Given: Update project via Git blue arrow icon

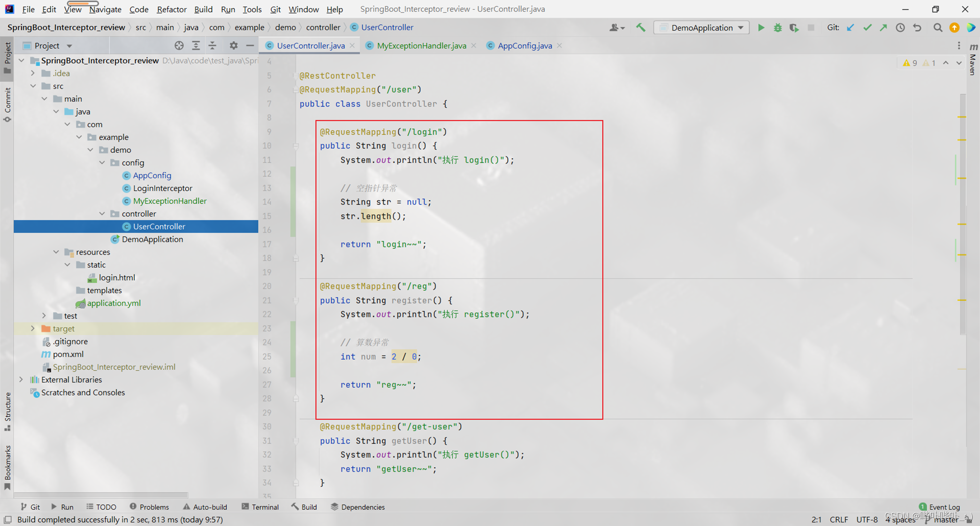Looking at the screenshot, I should coord(851,28).
